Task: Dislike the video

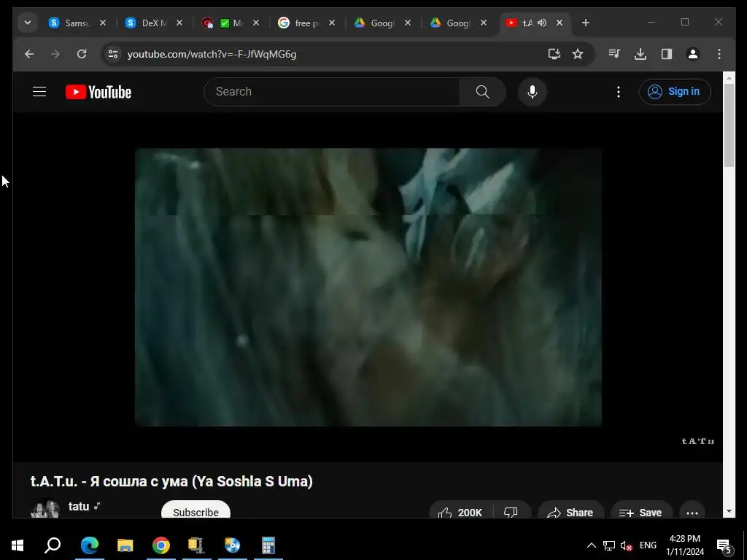Action: [511, 510]
